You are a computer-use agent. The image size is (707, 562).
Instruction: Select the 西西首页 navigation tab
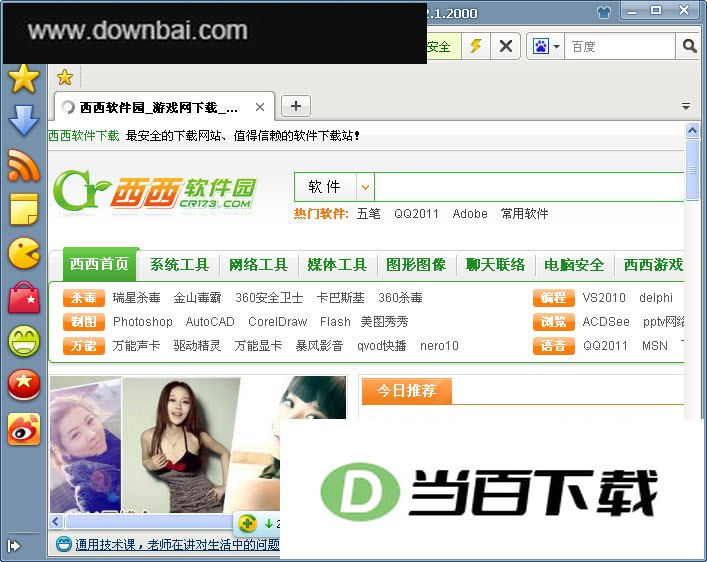pyautogui.click(x=100, y=264)
